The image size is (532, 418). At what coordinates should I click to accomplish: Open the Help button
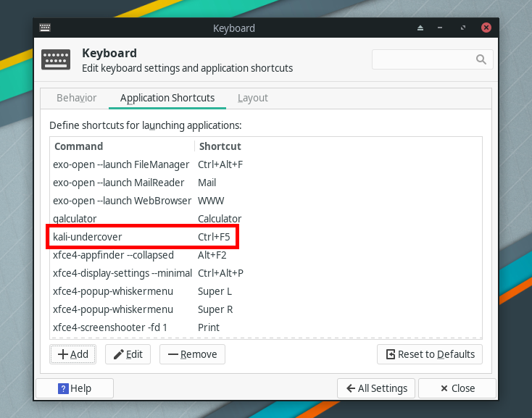click(75, 388)
